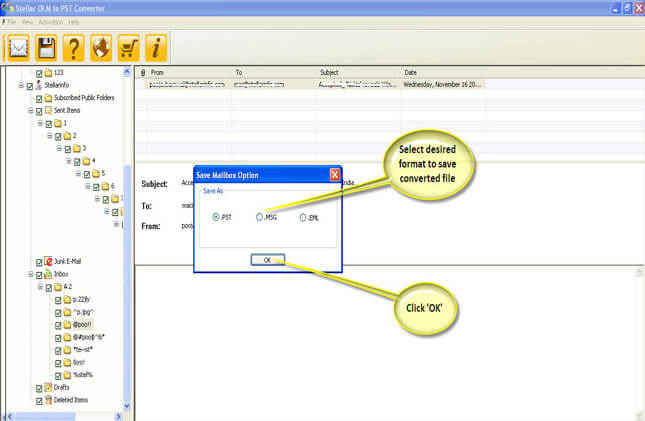Viewport: 645px width, 421px height.
Task: Toggle checkbox of &yo! folder
Action: (x=58, y=363)
